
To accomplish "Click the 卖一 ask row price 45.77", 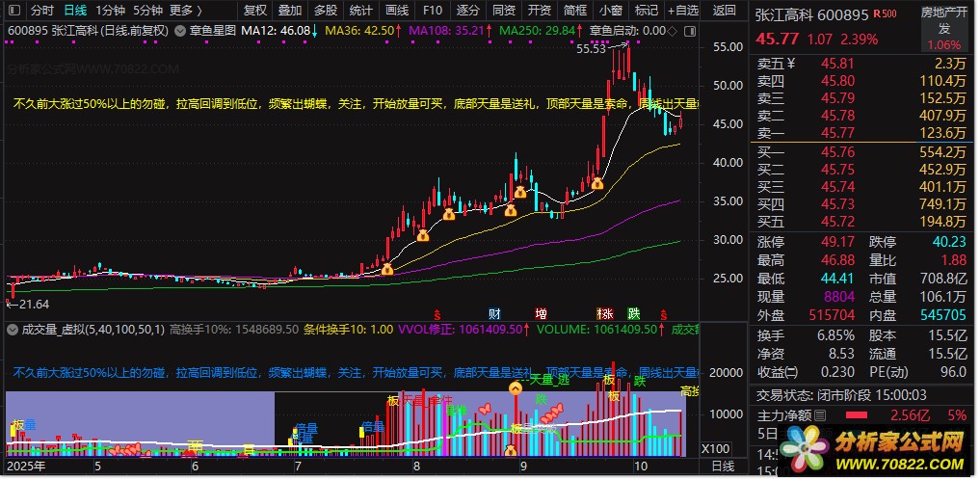I will tap(837, 133).
